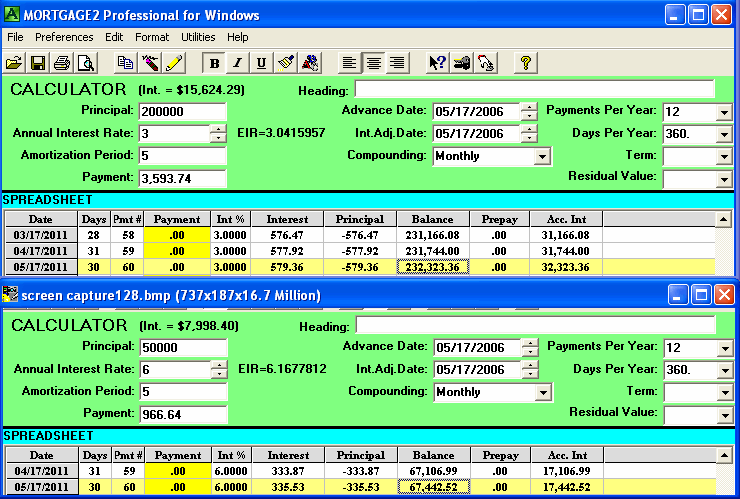Toggle bold formatting button

214,63
